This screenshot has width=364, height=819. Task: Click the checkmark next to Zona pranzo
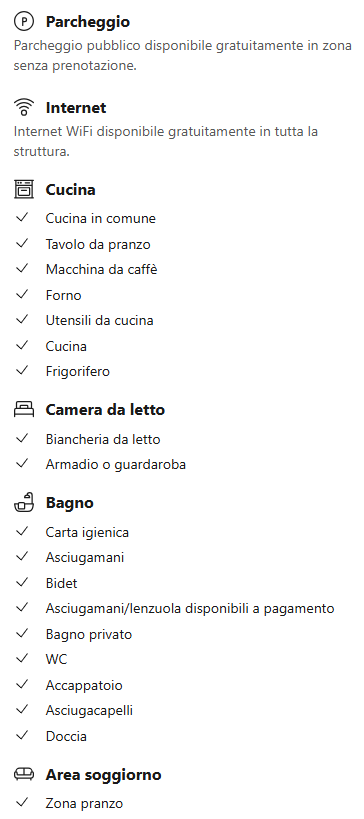[21, 802]
